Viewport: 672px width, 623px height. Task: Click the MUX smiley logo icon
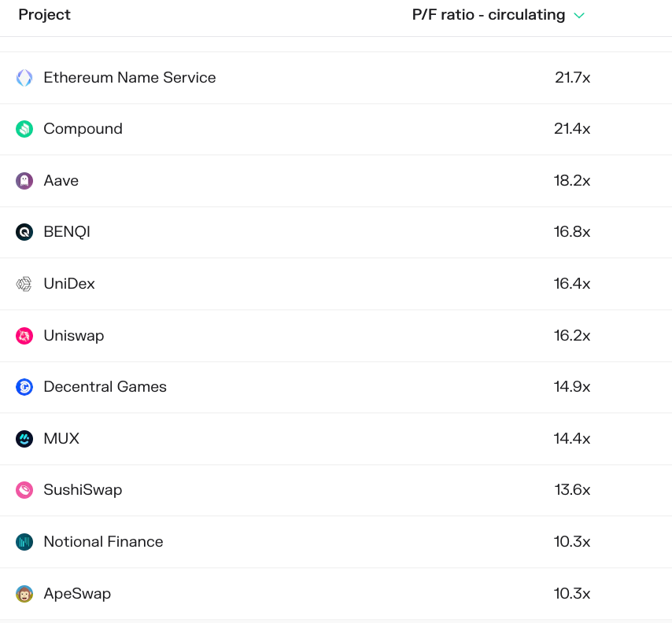click(x=24, y=439)
